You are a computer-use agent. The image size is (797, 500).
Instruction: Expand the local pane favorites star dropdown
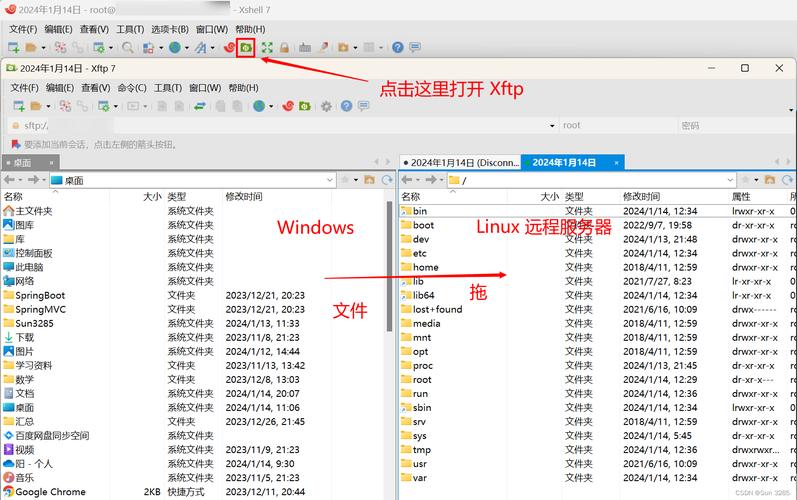(x=356, y=180)
